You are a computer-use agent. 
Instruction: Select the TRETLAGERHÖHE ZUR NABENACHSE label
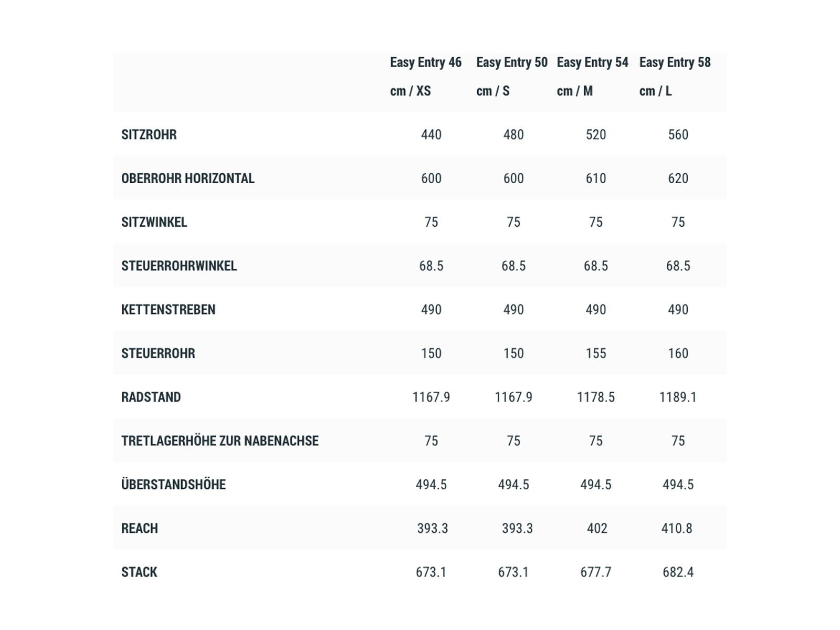click(220, 441)
